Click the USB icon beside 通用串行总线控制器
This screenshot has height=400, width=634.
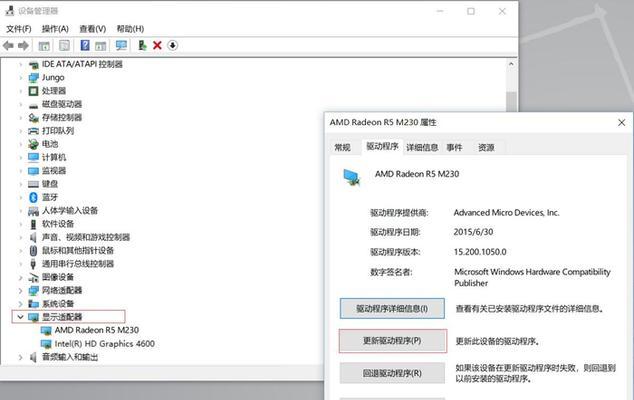(34, 264)
